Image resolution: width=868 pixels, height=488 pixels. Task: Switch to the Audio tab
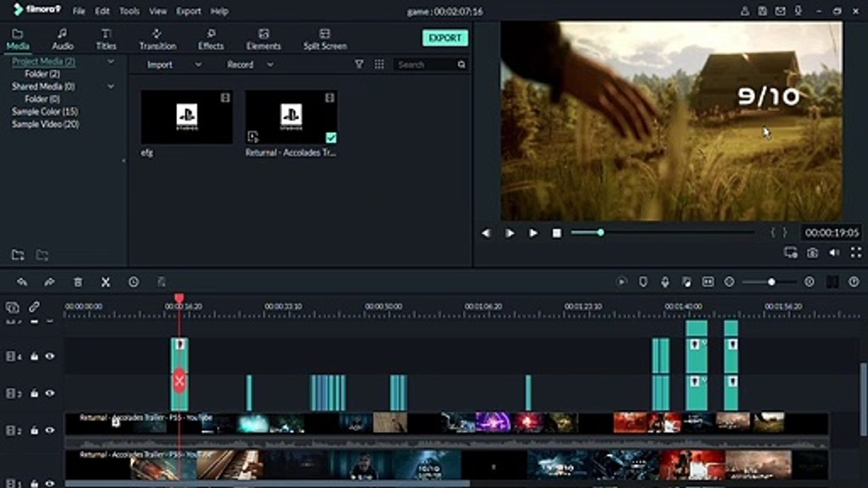(62, 39)
